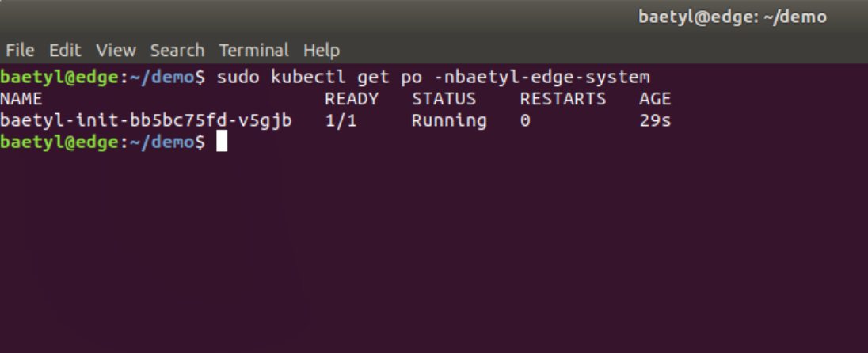The height and width of the screenshot is (353, 868).
Task: Open the Search menu
Action: [x=177, y=51]
